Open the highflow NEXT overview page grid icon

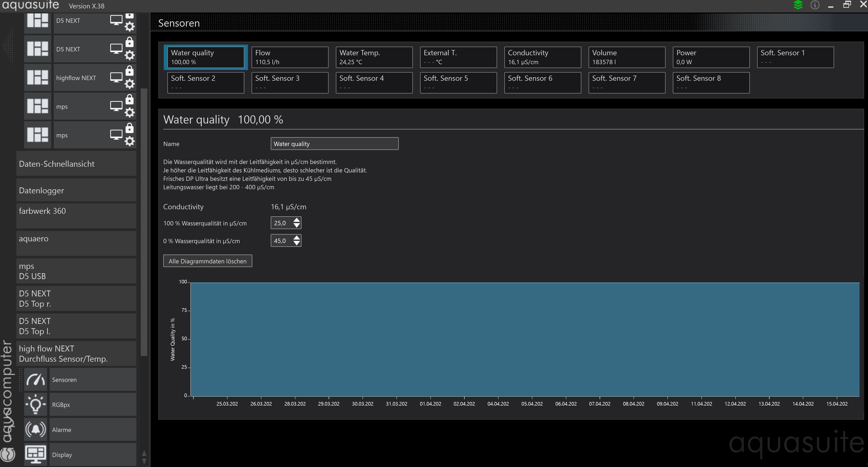pyautogui.click(x=37, y=77)
